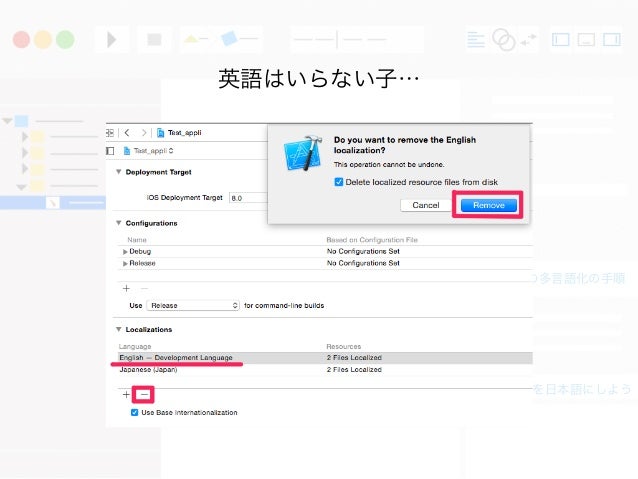This screenshot has height=479, width=638.
Task: Show the standard editor icon
Action: (476, 40)
